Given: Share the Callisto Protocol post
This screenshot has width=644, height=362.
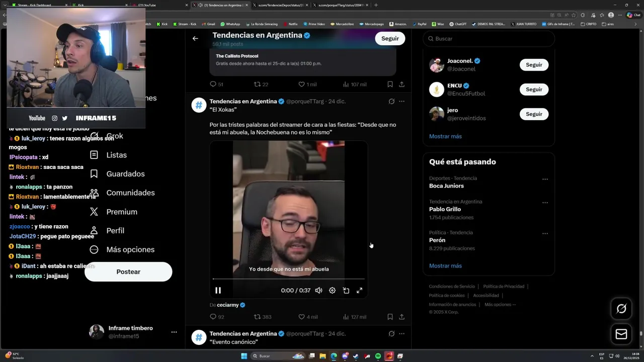Looking at the screenshot, I should (x=401, y=84).
